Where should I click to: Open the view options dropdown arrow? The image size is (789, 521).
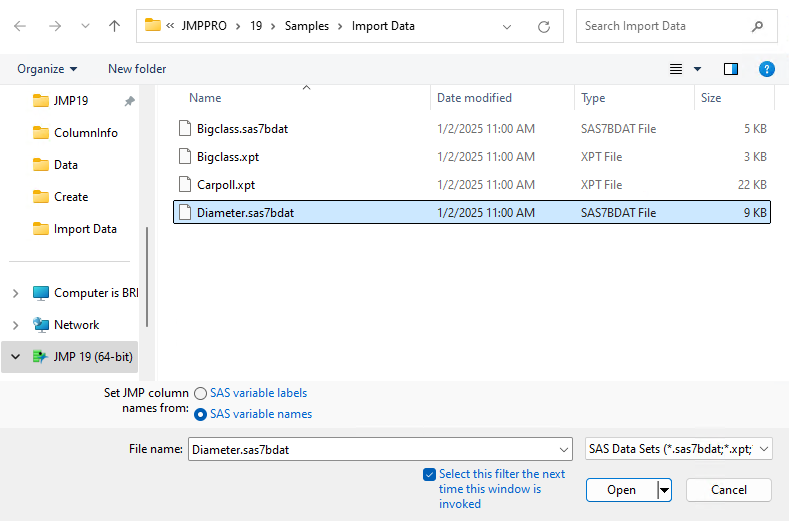[x=697, y=69]
